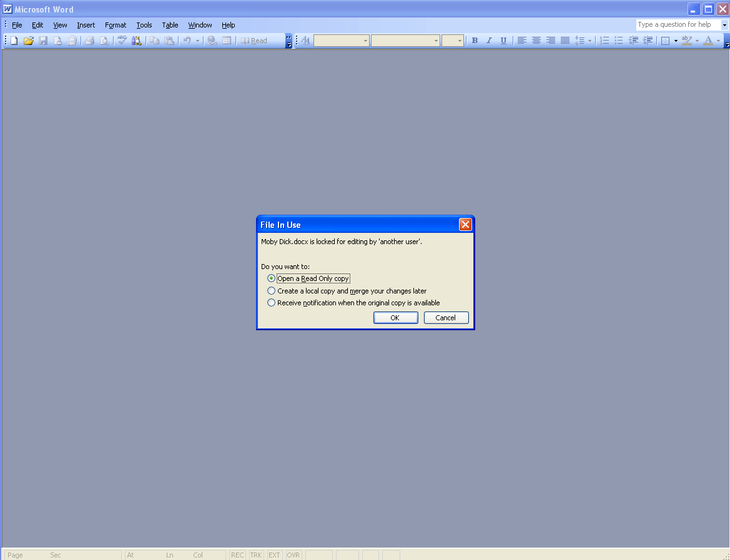Open the Font name combo box dropdown

pos(437,41)
